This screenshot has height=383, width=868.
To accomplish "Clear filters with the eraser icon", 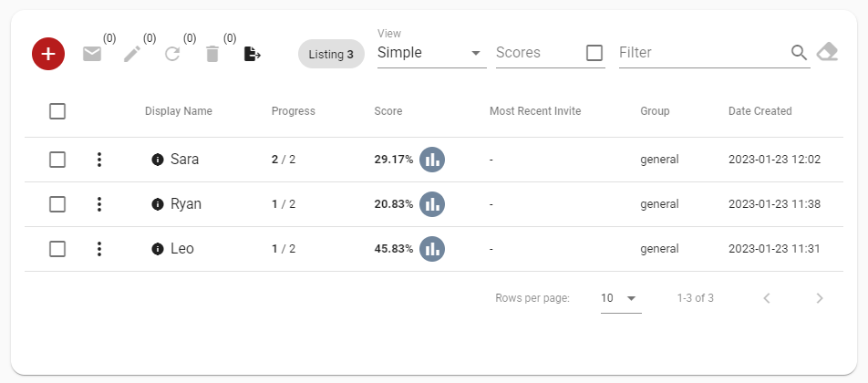I will point(828,53).
